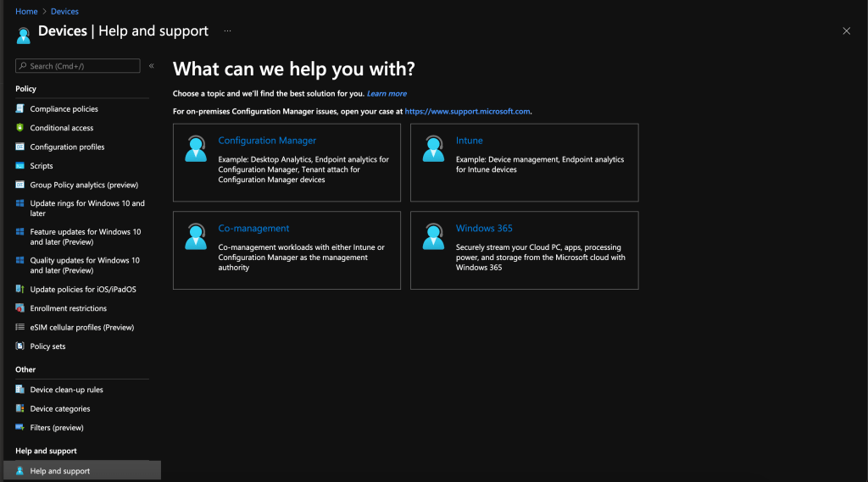Open the support.microsoft.com link
868x482 pixels.
click(467, 111)
